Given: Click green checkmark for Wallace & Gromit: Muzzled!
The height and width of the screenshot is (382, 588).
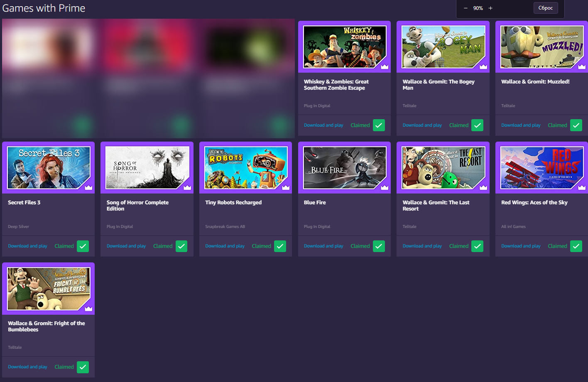Looking at the screenshot, I should (576, 125).
